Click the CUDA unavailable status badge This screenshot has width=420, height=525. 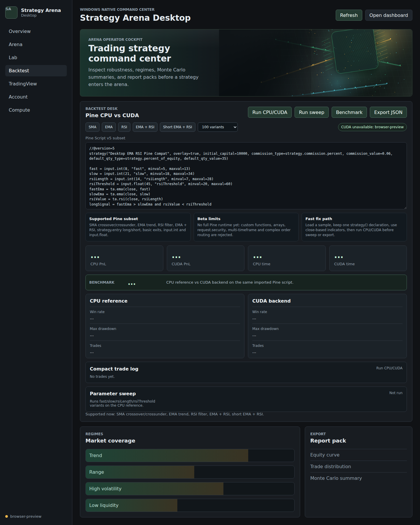coord(372,127)
